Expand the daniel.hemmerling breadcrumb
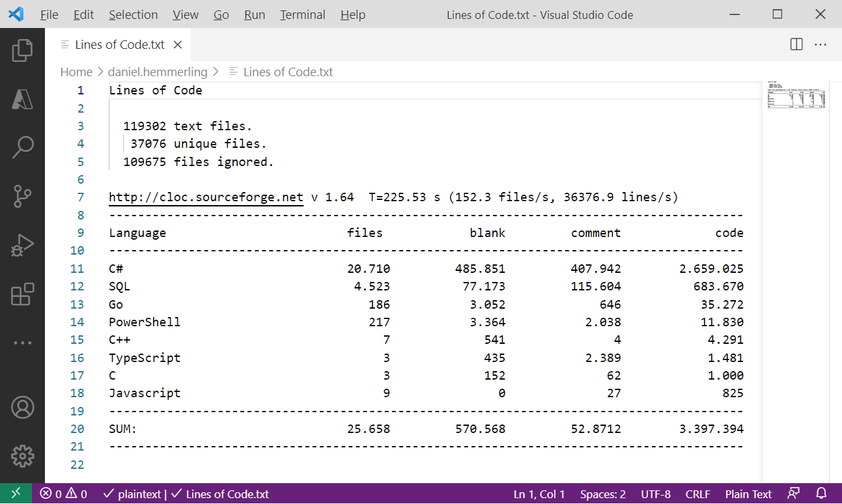Viewport: 842px width, 504px height. pyautogui.click(x=158, y=72)
